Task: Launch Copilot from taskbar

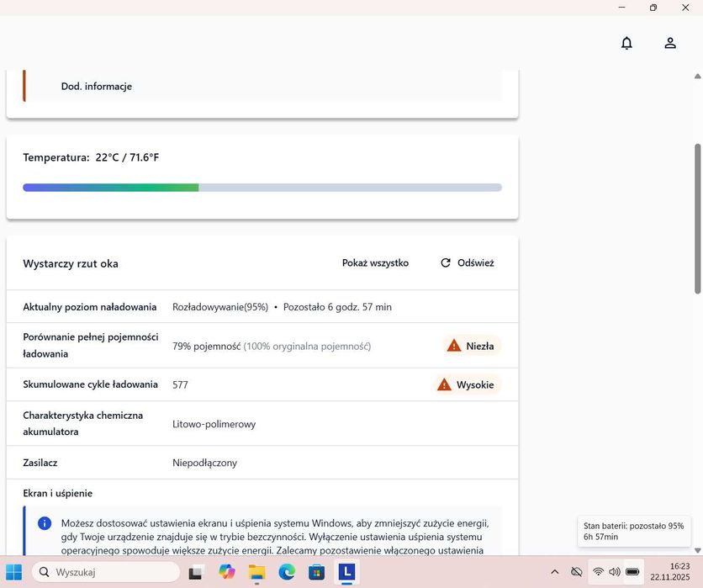Action: [226, 572]
